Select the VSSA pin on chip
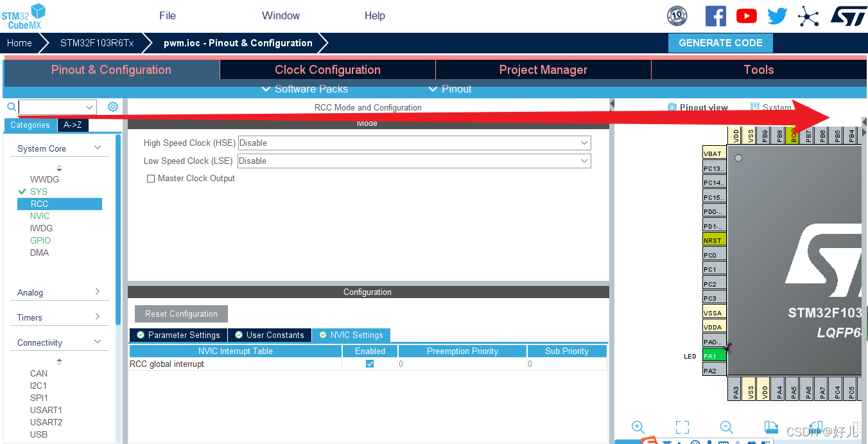The width and height of the screenshot is (868, 444). 715,313
